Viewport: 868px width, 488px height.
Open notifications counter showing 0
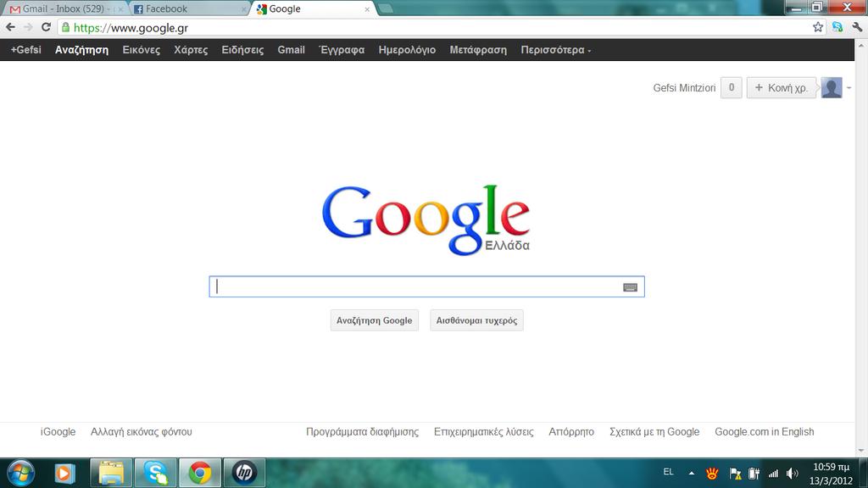[x=732, y=87]
